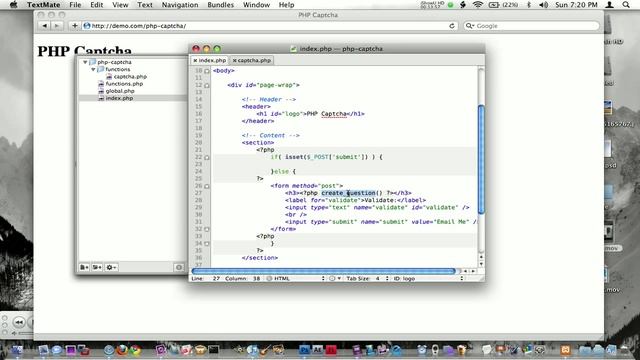Click the Bluetooth icon in the menu bar

pyautogui.click(x=529, y=5)
